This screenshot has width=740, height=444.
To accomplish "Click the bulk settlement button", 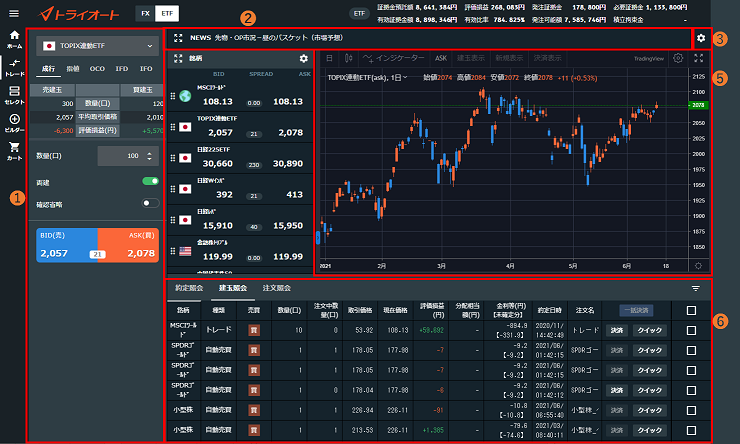I will [x=636, y=310].
